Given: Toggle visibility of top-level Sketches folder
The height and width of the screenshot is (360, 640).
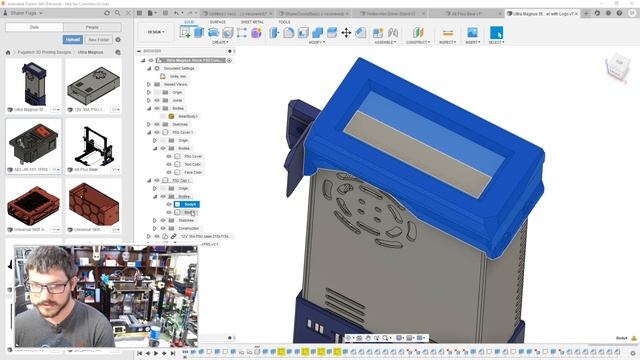Looking at the screenshot, I should click(157, 124).
